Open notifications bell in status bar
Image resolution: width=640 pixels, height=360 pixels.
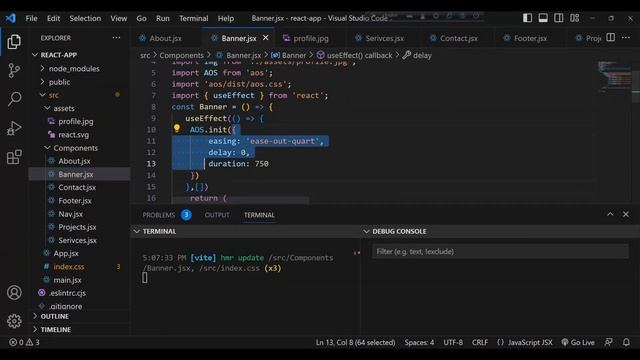(x=626, y=342)
